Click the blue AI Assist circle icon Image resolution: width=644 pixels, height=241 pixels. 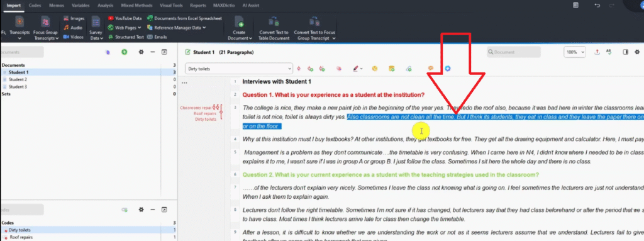click(x=448, y=69)
